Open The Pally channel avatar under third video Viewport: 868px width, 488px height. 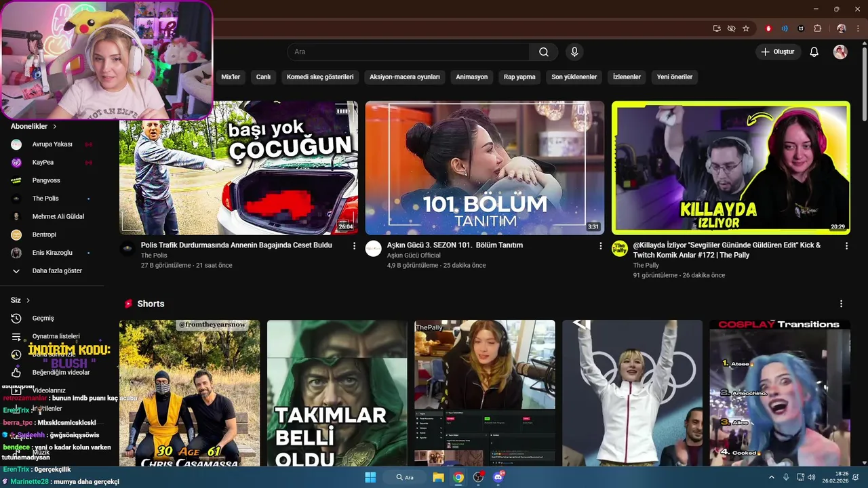620,249
